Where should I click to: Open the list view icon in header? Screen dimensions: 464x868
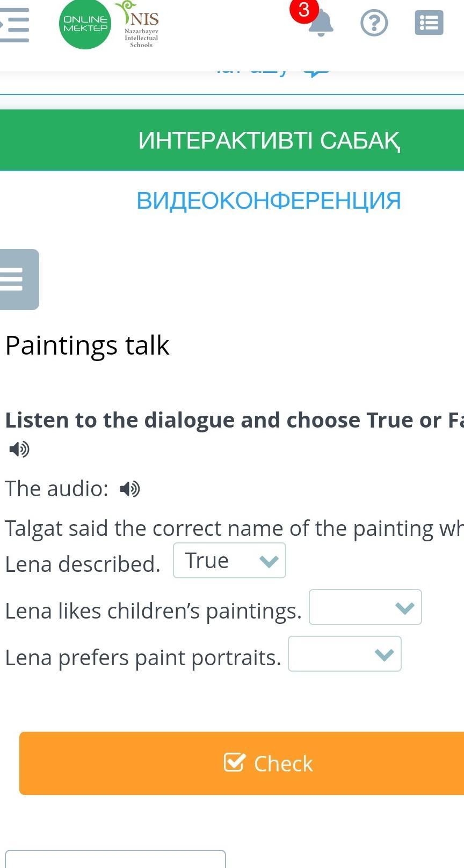[x=429, y=23]
